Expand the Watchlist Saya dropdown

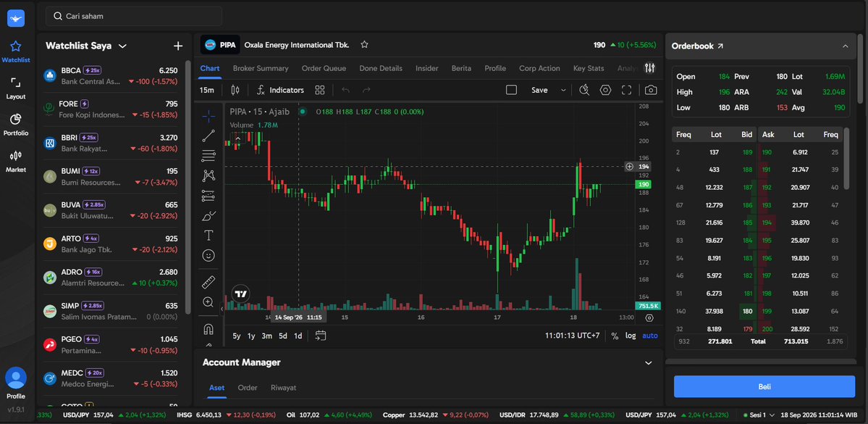[x=123, y=46]
